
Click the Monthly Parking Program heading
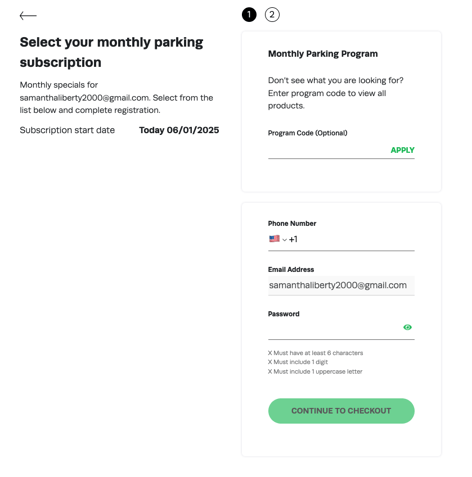click(x=323, y=54)
